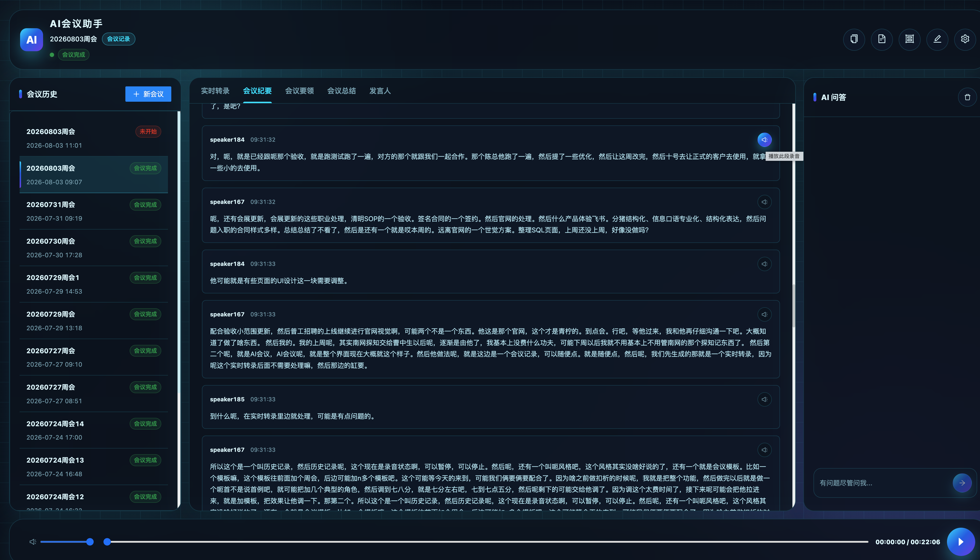
Task: Play recording of speaker167 segment starting 所以这个
Action: tap(764, 450)
